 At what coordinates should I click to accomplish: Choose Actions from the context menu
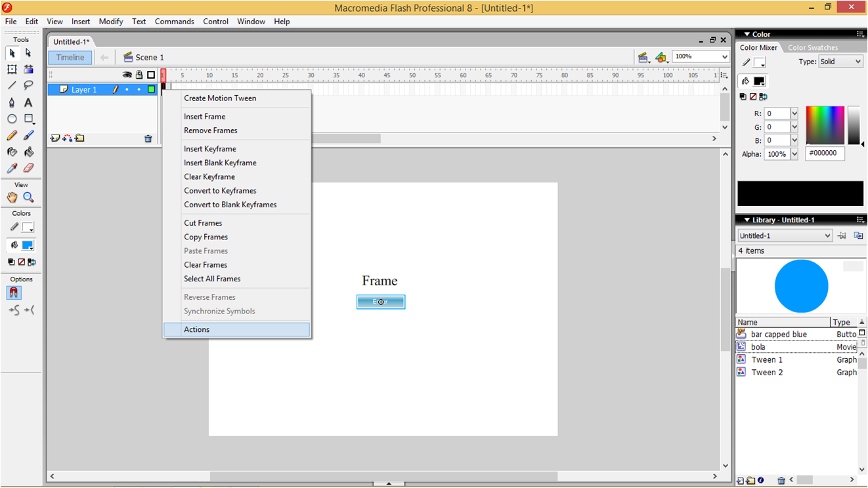point(236,329)
